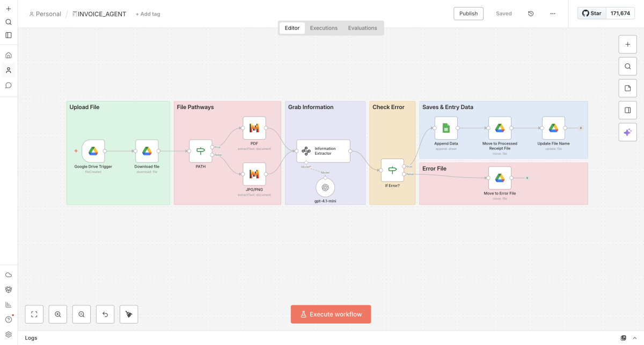Viewport: 644px width, 345px height.
Task: Select the PDF extract text node
Action: [254, 128]
